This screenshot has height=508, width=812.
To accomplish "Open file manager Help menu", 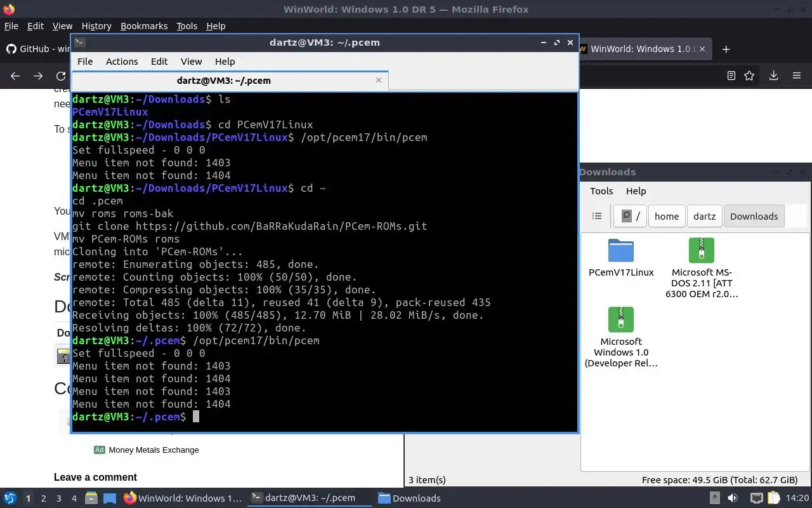I will click(x=636, y=191).
